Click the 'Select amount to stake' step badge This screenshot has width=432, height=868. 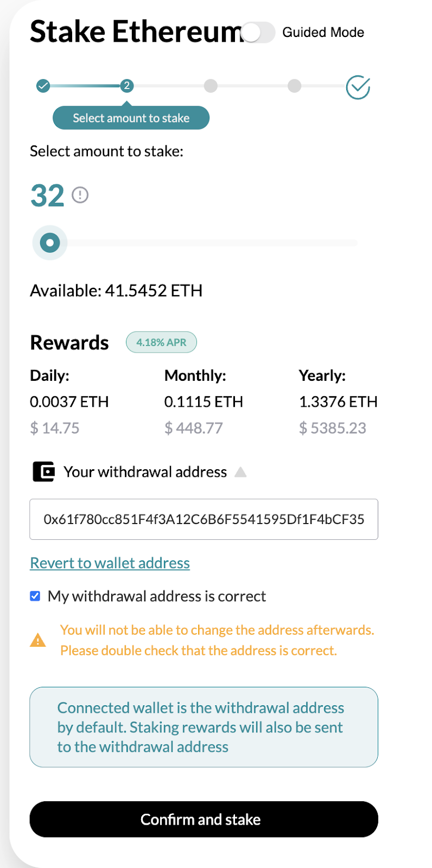(131, 117)
